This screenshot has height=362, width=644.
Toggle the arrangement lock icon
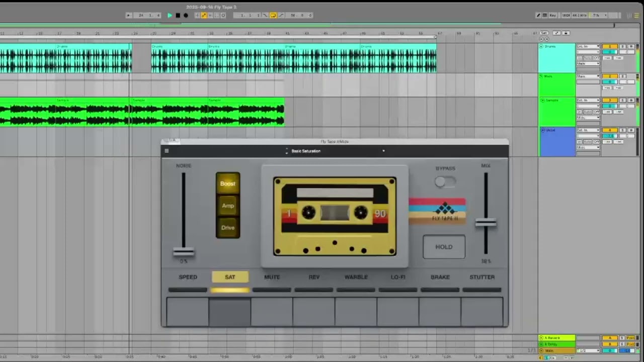[x=566, y=33]
